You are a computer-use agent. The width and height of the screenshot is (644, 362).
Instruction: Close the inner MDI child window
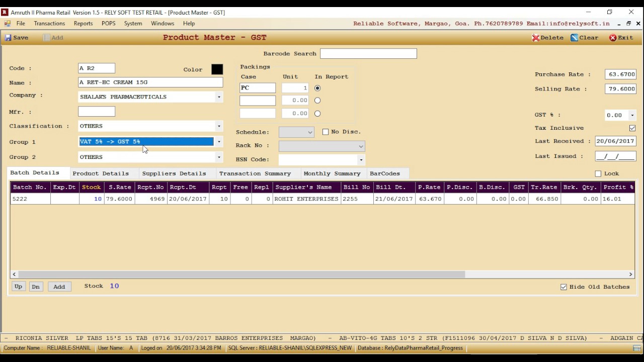pos(638,24)
